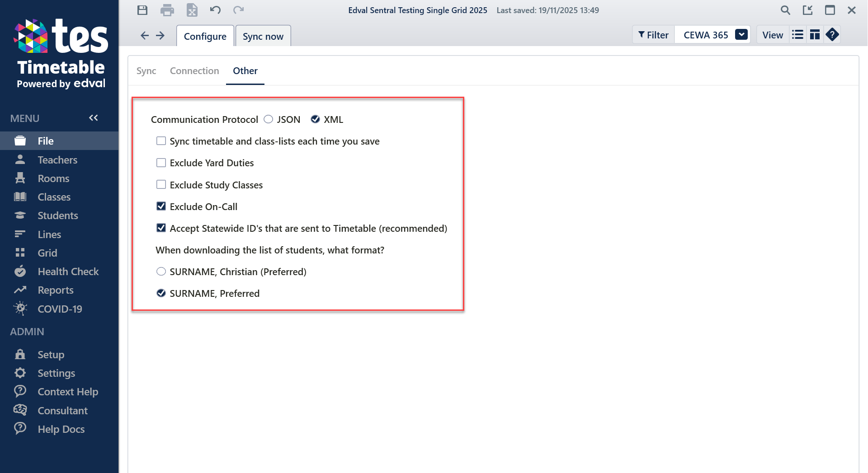
Task: Go back with the left arrow
Action: coord(145,35)
